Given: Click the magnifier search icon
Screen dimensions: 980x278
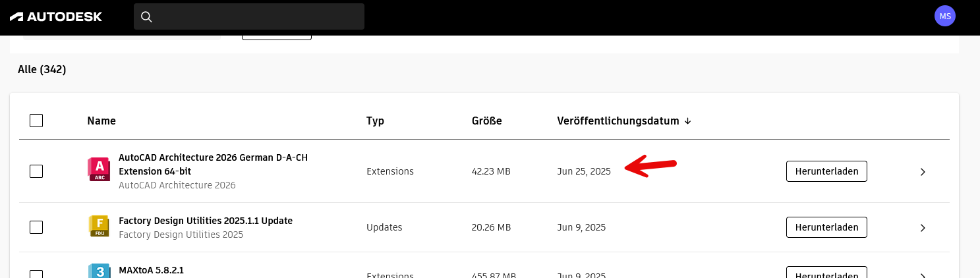Looking at the screenshot, I should (x=147, y=16).
